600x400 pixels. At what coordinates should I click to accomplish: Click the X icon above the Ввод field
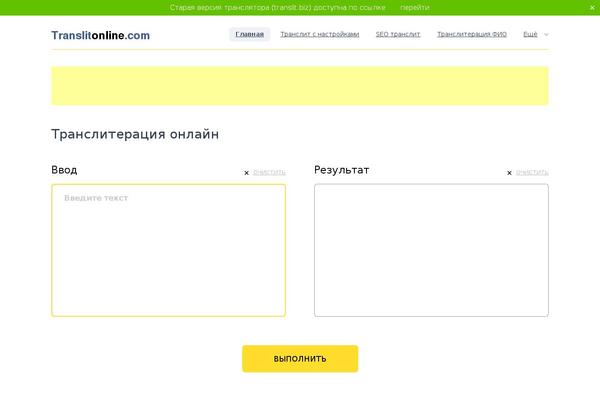(247, 173)
